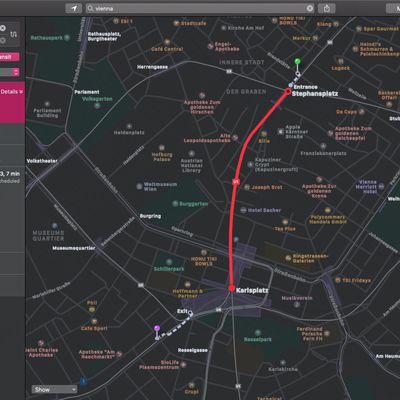
Task: Clear the vienna search text
Action: pyautogui.click(x=310, y=8)
